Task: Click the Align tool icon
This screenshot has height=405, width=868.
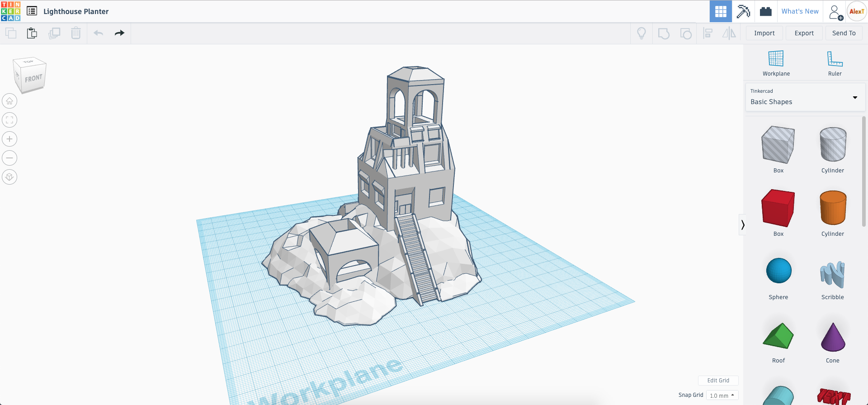Action: (708, 33)
